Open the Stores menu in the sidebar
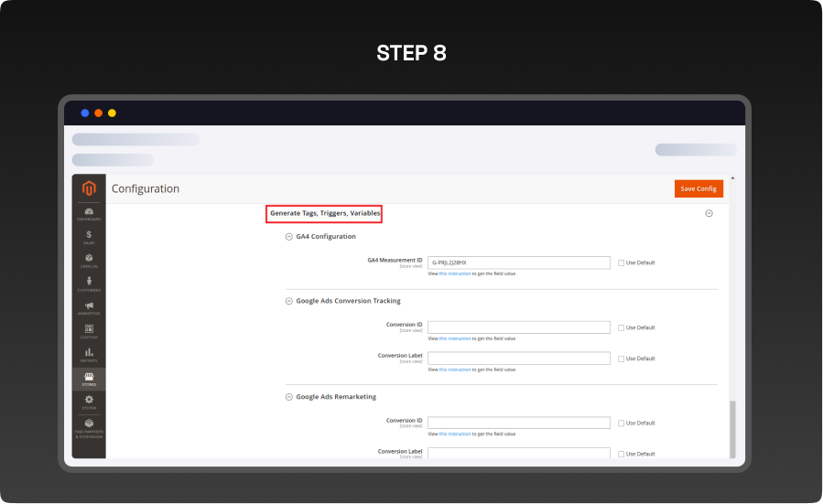 [x=89, y=378]
